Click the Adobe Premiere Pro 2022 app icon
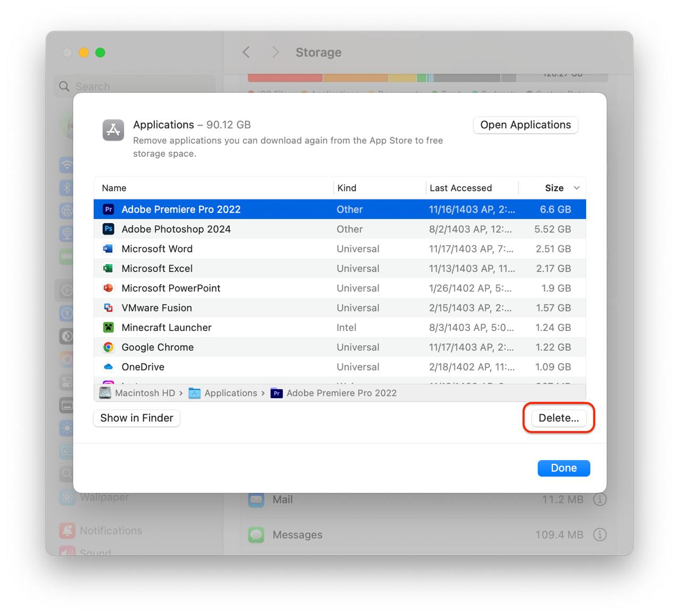The height and width of the screenshot is (616, 679). coord(108,209)
